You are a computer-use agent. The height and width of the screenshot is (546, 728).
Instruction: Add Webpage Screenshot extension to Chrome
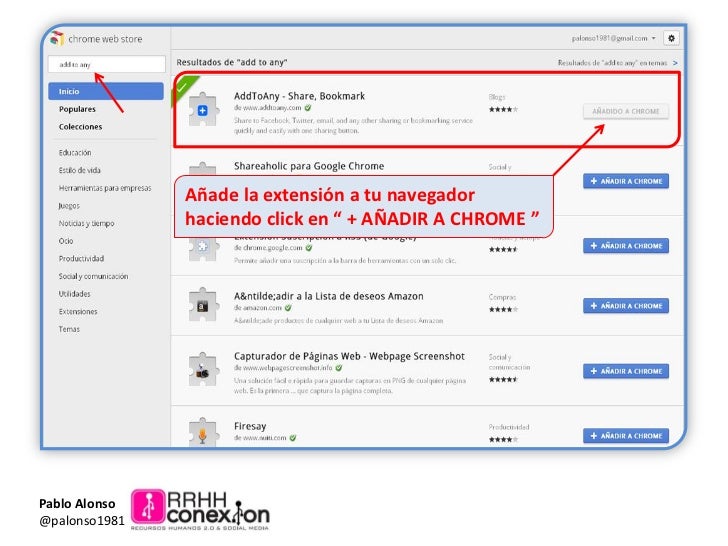626,371
